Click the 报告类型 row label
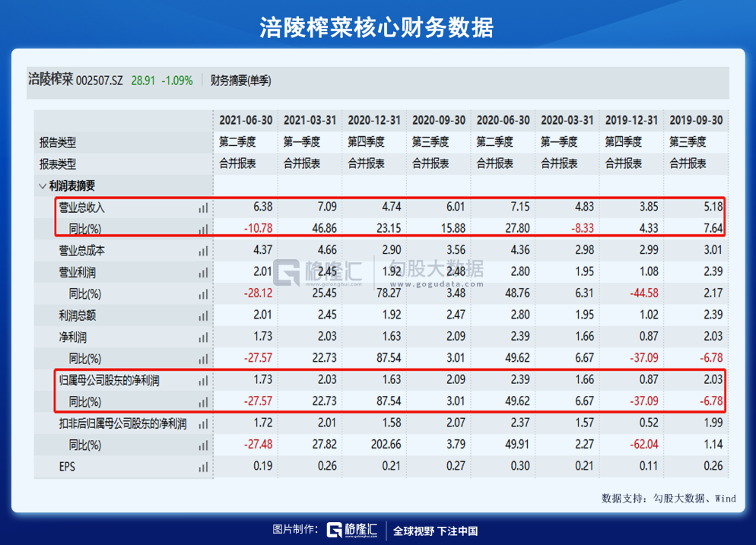Viewport: 756px width, 545px height. [x=58, y=143]
